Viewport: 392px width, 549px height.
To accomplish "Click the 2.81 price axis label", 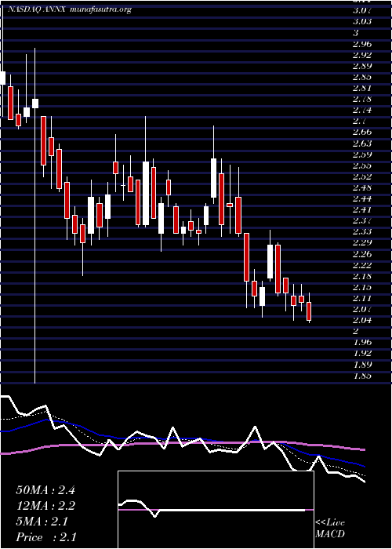I will tap(363, 88).
